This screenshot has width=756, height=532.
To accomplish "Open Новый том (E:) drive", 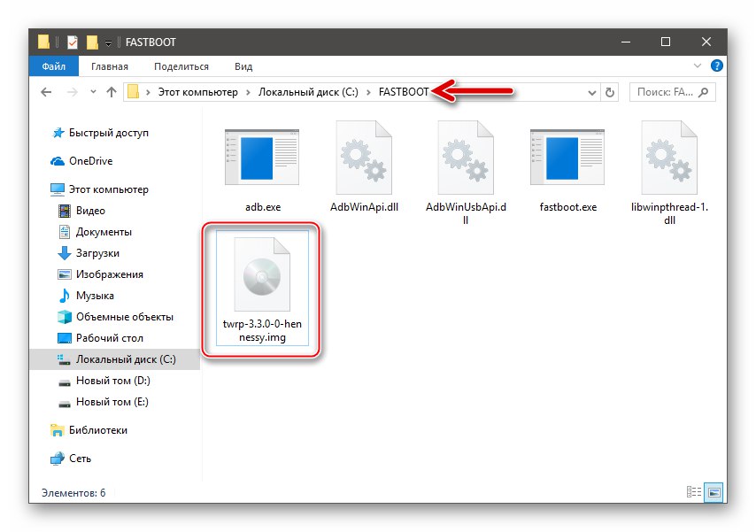I will pyautogui.click(x=112, y=402).
